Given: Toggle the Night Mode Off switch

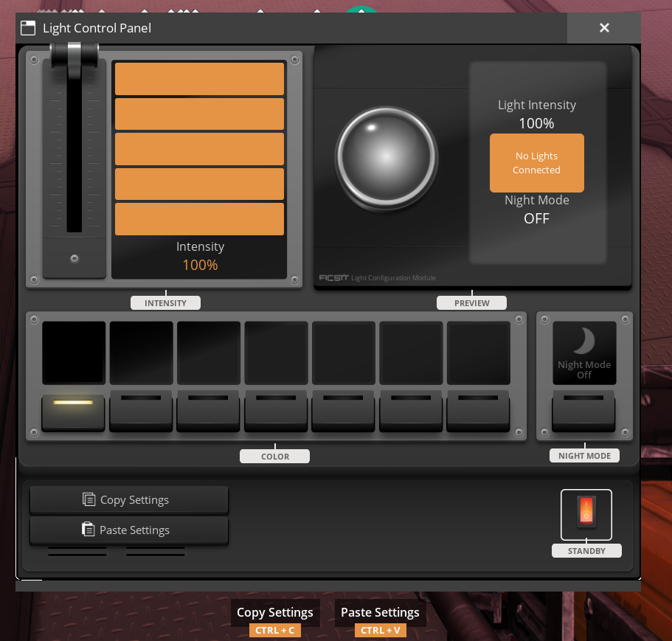Looking at the screenshot, I should pyautogui.click(x=583, y=410).
